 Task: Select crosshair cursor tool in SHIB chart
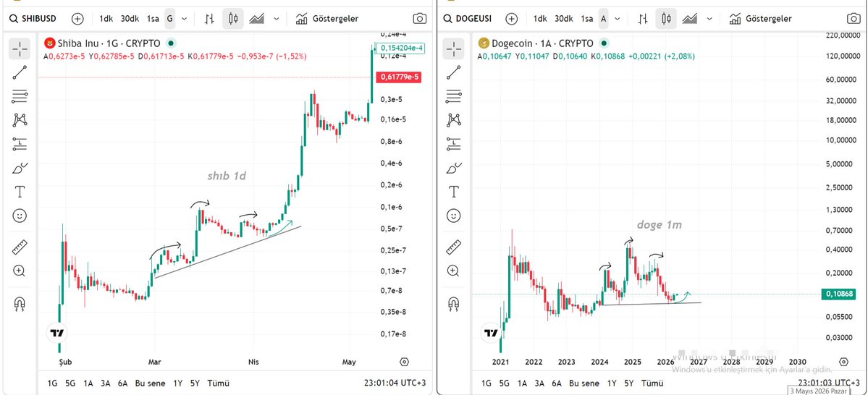click(20, 49)
